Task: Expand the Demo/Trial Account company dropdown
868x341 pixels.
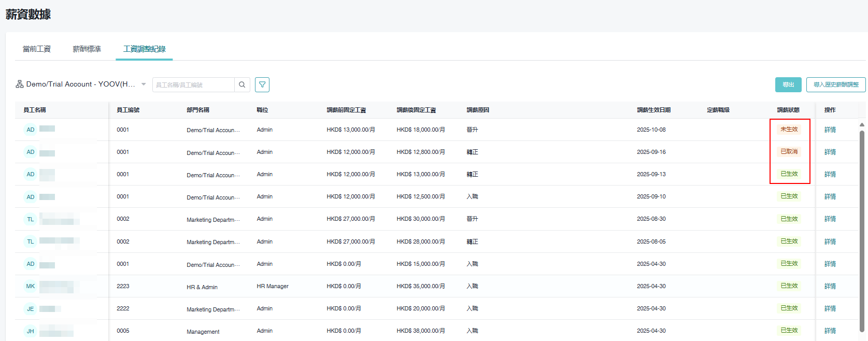Action: click(x=80, y=84)
